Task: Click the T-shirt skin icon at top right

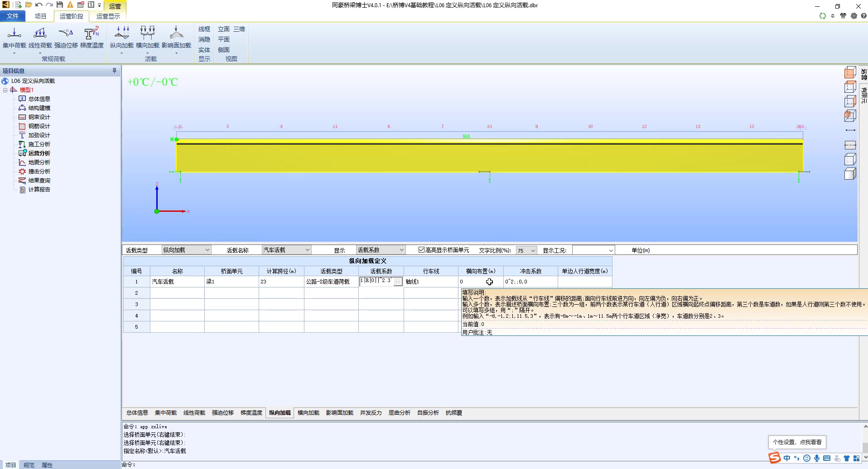Action: pos(843,16)
